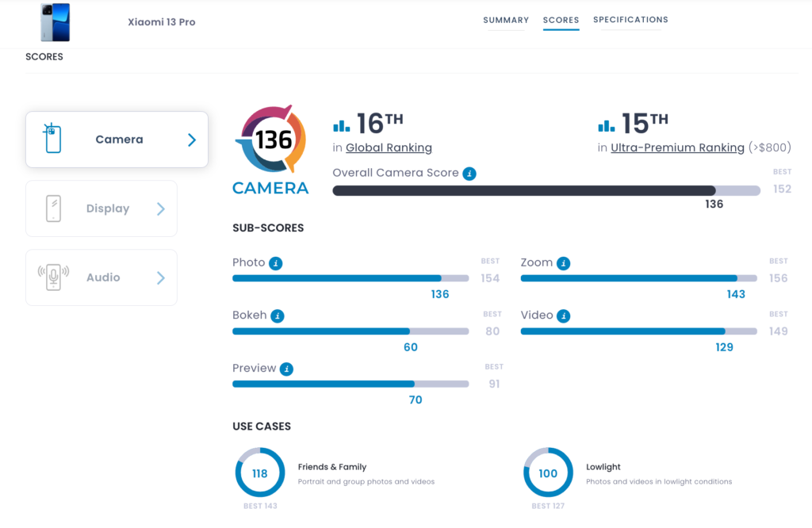Click the Xiaomi 13 Pro phone thumbnail
The image size is (812, 528).
[x=56, y=22]
